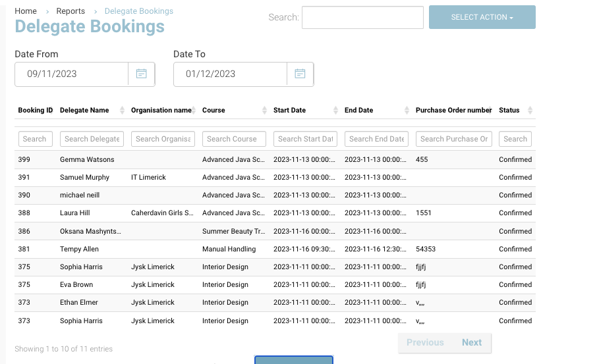Open the Date To calendar picker icon
The height and width of the screenshot is (364, 597).
pyautogui.click(x=300, y=74)
